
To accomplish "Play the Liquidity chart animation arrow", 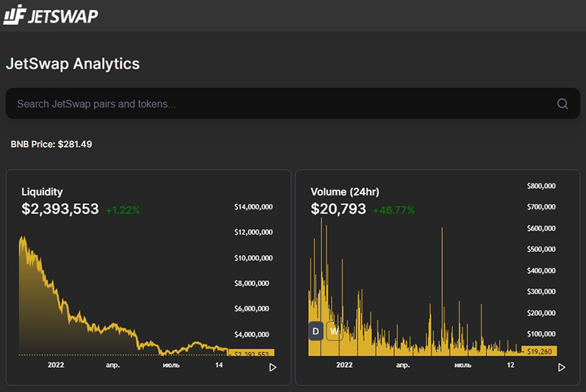I will tap(272, 368).
